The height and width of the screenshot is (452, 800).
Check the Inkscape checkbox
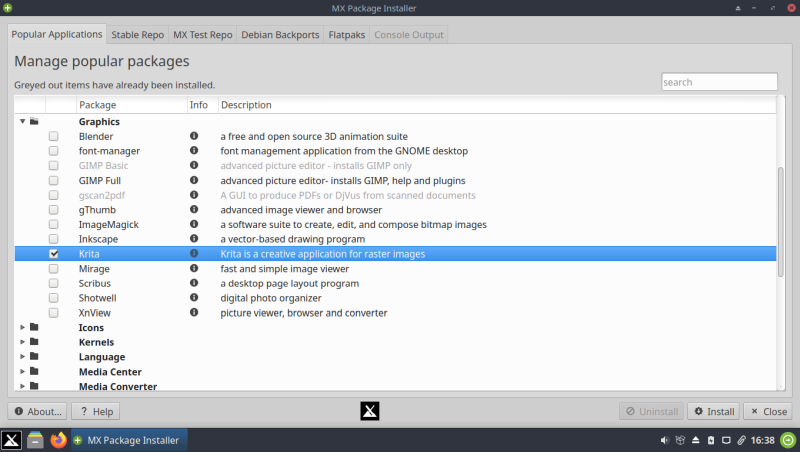(x=54, y=239)
